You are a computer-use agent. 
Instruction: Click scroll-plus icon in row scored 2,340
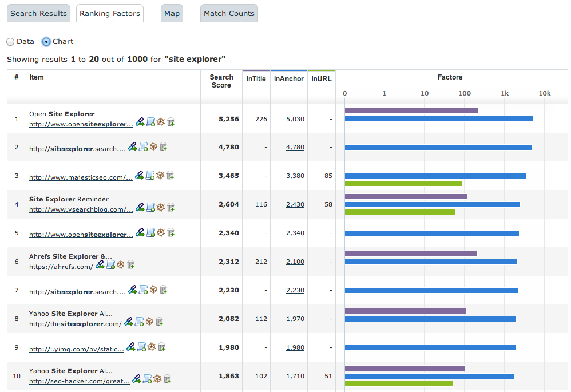coord(151,232)
